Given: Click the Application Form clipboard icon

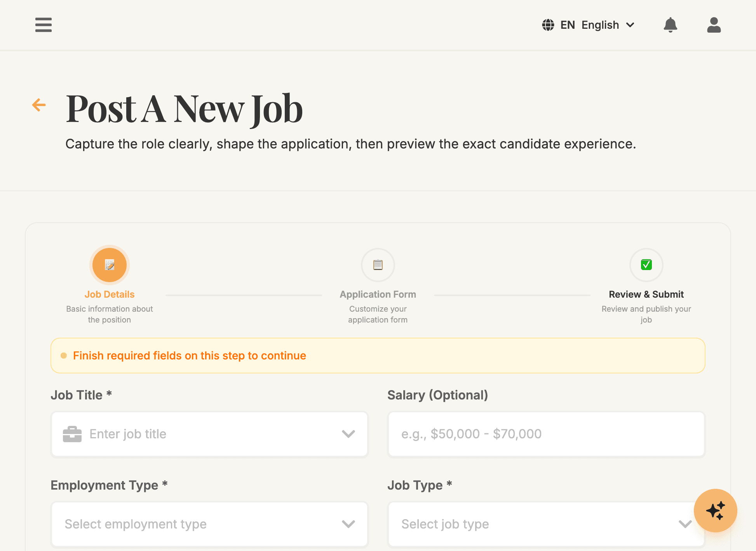Looking at the screenshot, I should pyautogui.click(x=378, y=265).
